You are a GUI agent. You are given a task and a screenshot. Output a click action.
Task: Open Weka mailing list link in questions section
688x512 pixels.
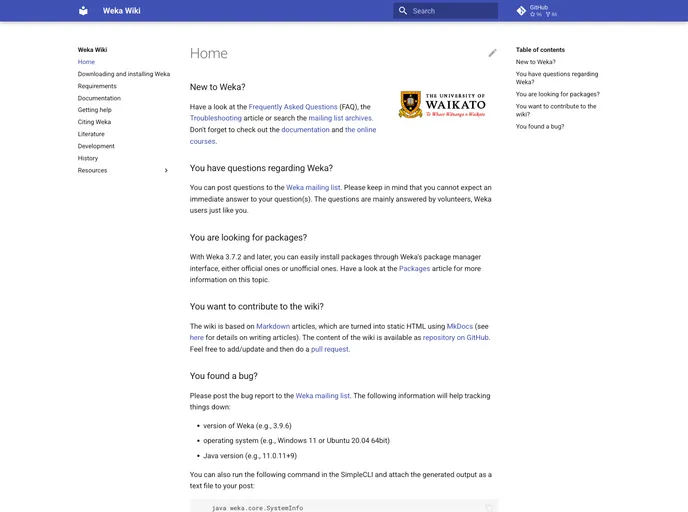coord(313,187)
